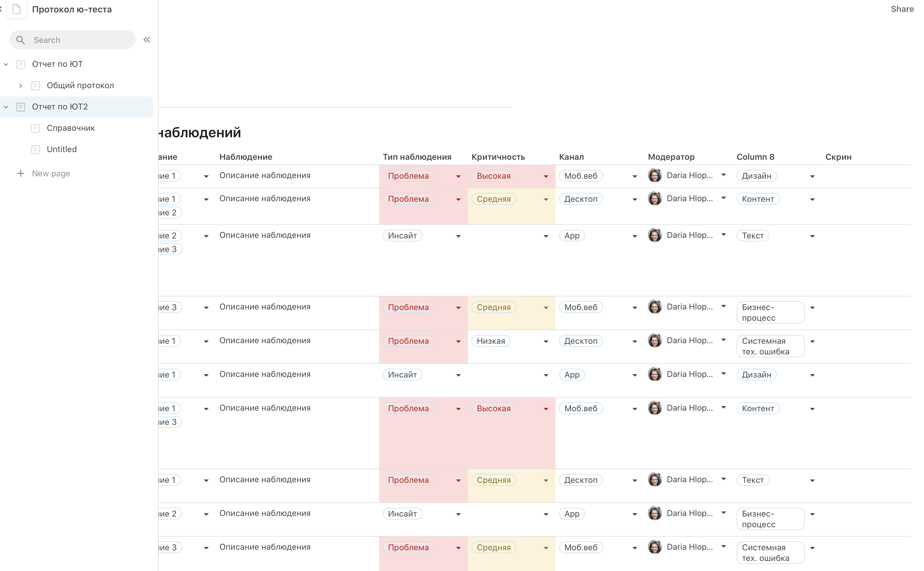Open the Untitled page
The image size is (924, 571).
point(62,149)
